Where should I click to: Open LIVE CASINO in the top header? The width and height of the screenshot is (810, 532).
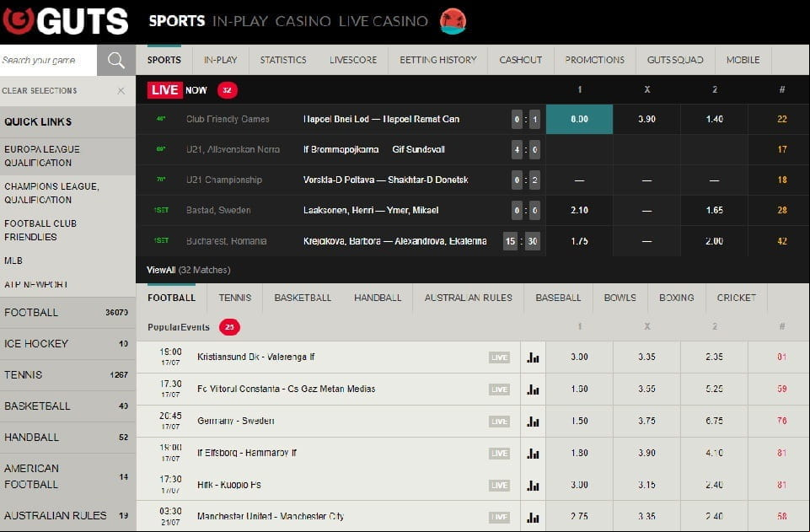point(384,21)
